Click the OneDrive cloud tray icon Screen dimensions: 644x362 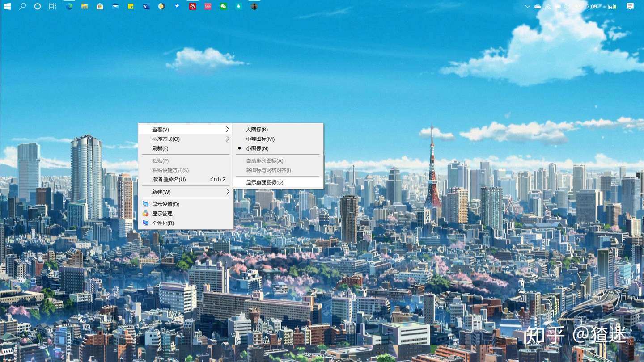tap(538, 6)
